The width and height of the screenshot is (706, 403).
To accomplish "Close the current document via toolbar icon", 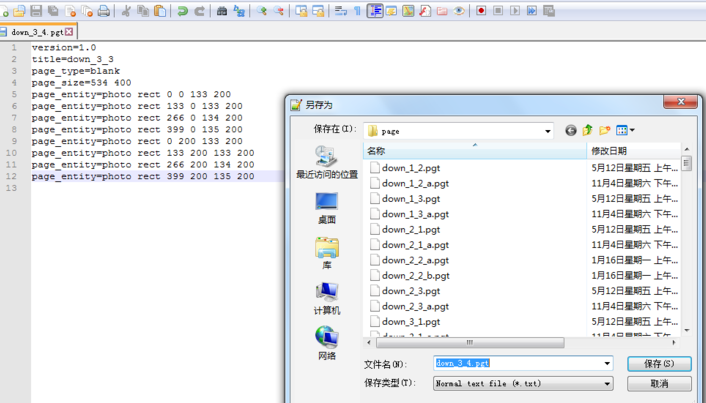I will (70, 11).
